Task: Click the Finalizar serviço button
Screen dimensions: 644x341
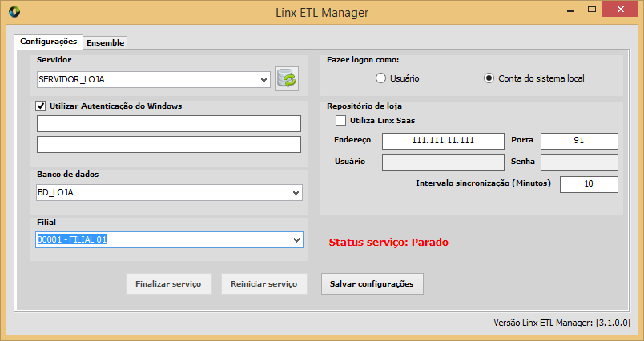Action: pyautogui.click(x=169, y=284)
